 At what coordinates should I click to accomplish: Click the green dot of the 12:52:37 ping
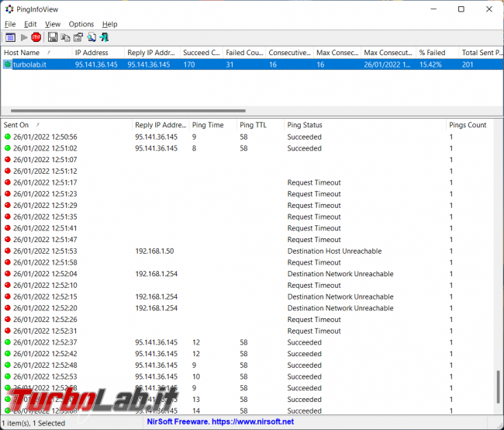(x=8, y=342)
